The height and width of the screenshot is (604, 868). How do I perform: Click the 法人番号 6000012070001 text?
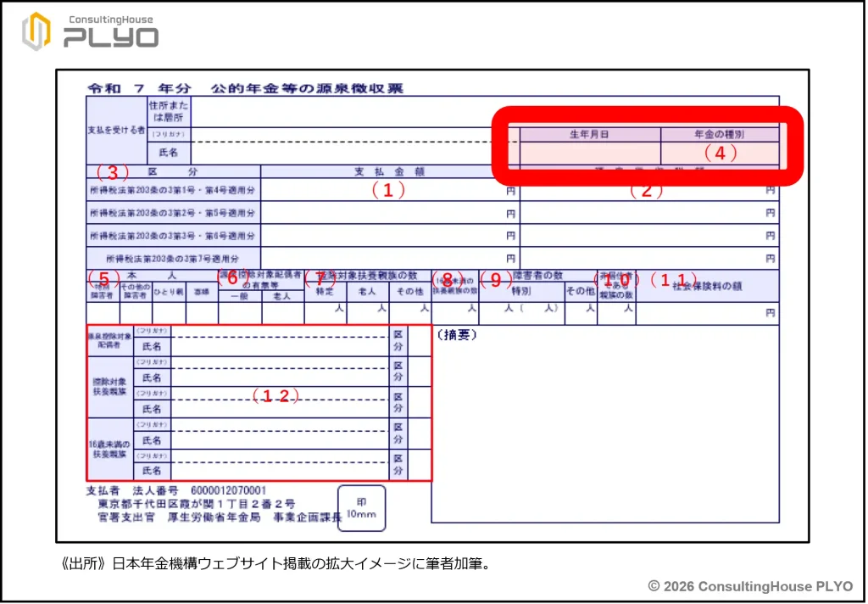[200, 490]
